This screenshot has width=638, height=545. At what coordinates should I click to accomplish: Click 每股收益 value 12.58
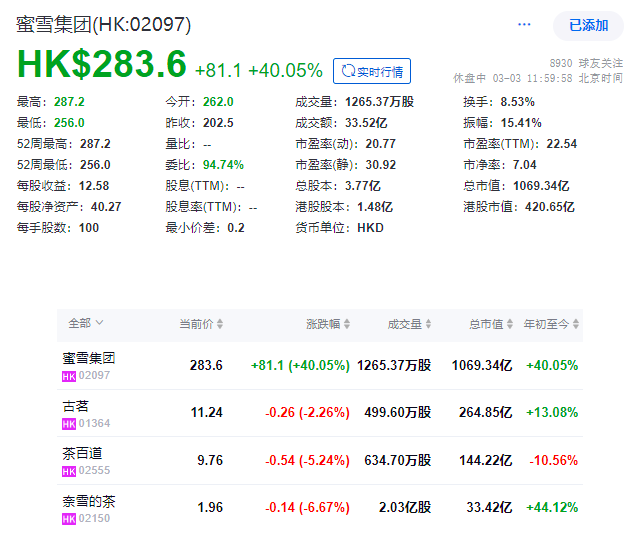pyautogui.click(x=94, y=186)
